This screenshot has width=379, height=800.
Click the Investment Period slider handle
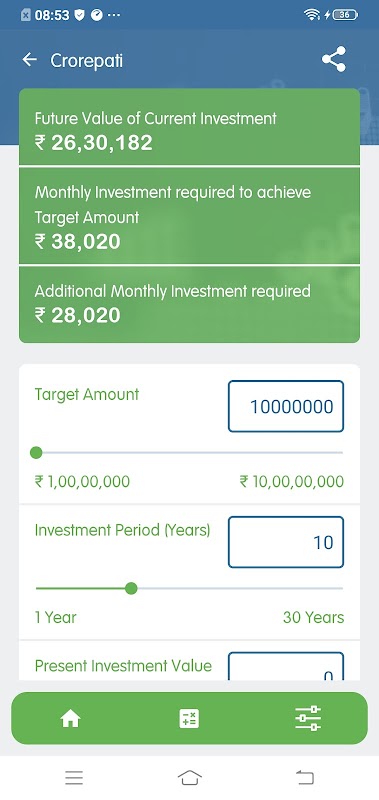point(131,588)
